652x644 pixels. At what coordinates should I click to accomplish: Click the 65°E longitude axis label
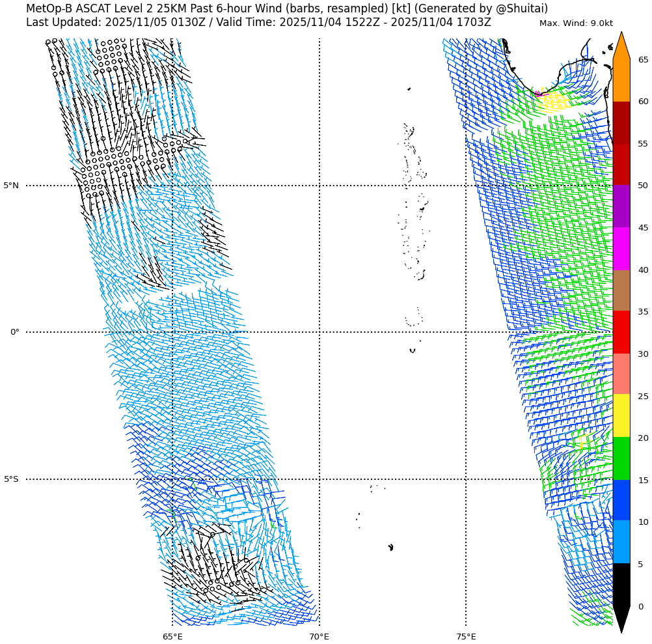click(x=172, y=636)
